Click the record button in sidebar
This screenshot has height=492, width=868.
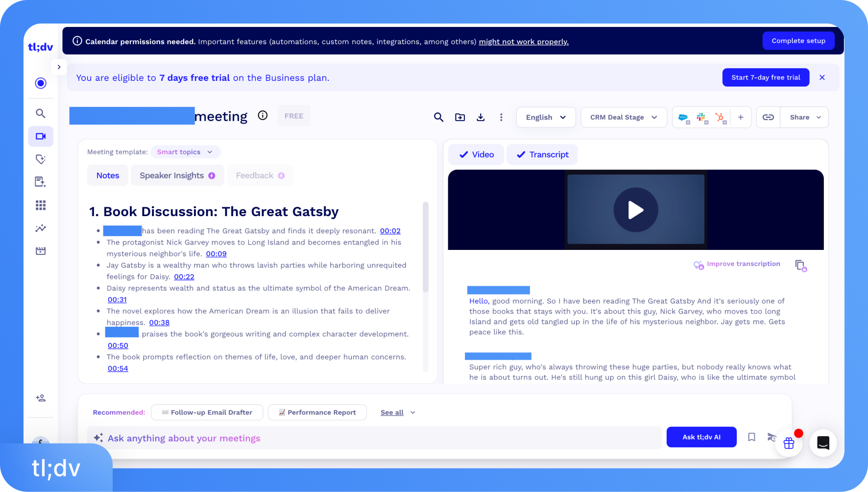(x=41, y=83)
